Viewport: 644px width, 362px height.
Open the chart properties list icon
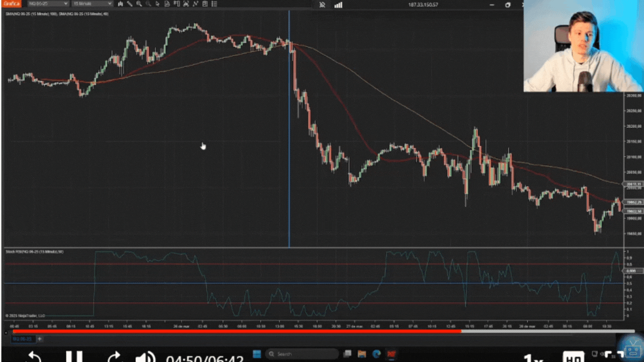click(x=214, y=4)
